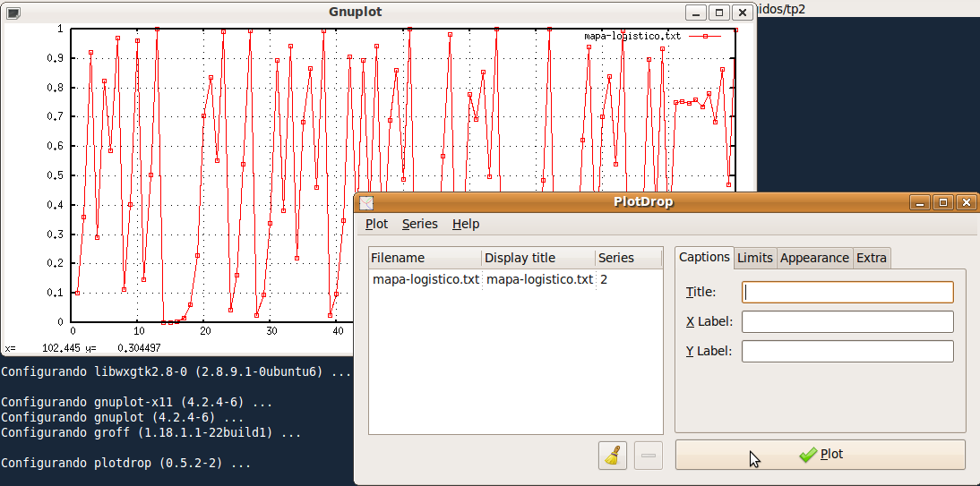Click the terminal line Configurando libwxgtk2.8-0
The width and height of the screenshot is (980, 486).
176,371
